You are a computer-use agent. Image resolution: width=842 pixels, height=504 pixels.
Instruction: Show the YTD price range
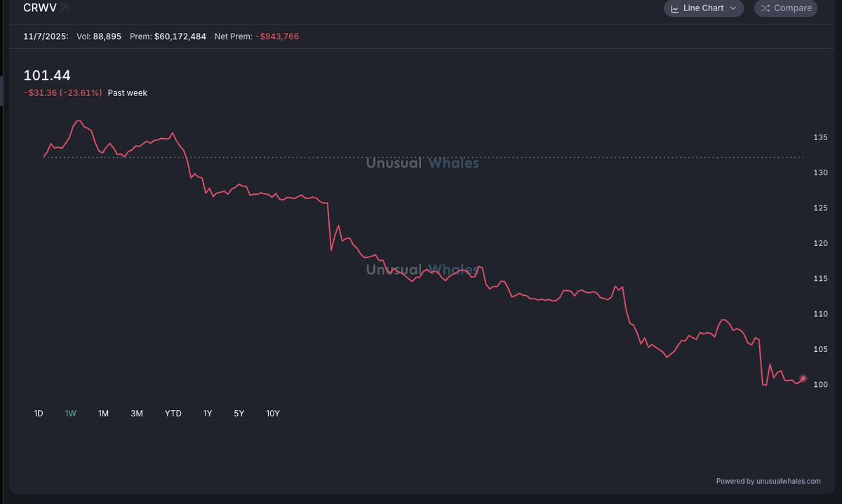pyautogui.click(x=173, y=414)
